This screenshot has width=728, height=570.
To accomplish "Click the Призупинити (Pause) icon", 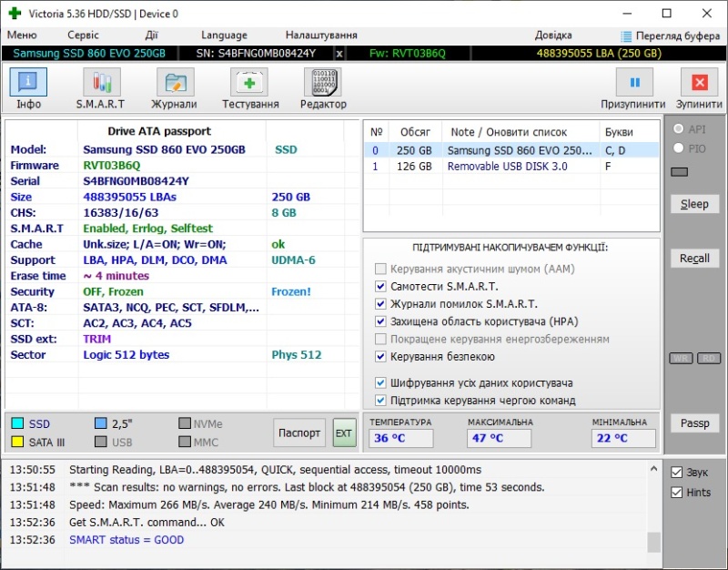I will pos(634,82).
